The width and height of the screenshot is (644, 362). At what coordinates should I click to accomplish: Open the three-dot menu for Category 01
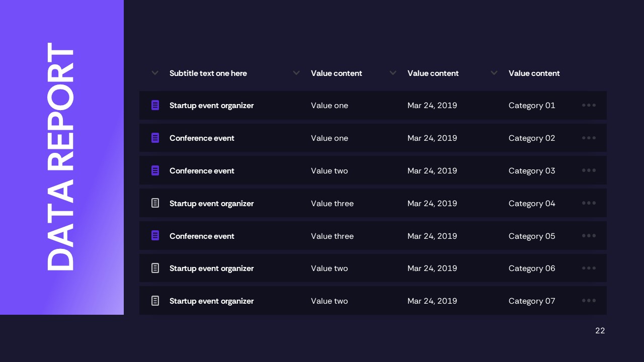click(x=589, y=105)
